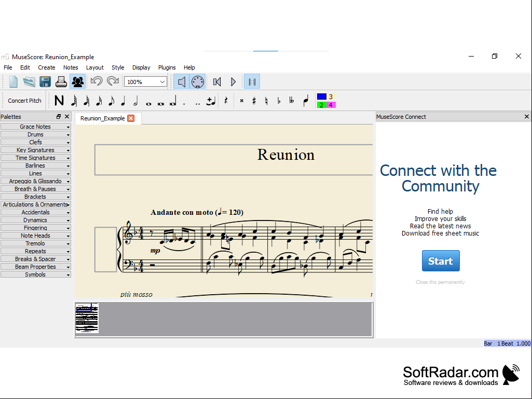Toggle the MuseScore Connect people icon

(x=78, y=82)
